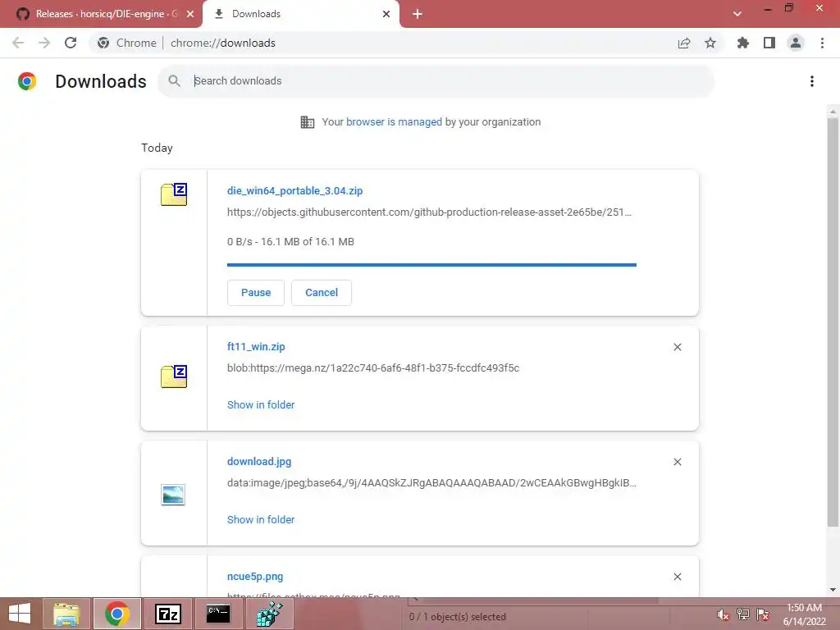This screenshot has height=630, width=840.
Task: Click the data:image/jpeg source URL
Action: [x=431, y=482]
